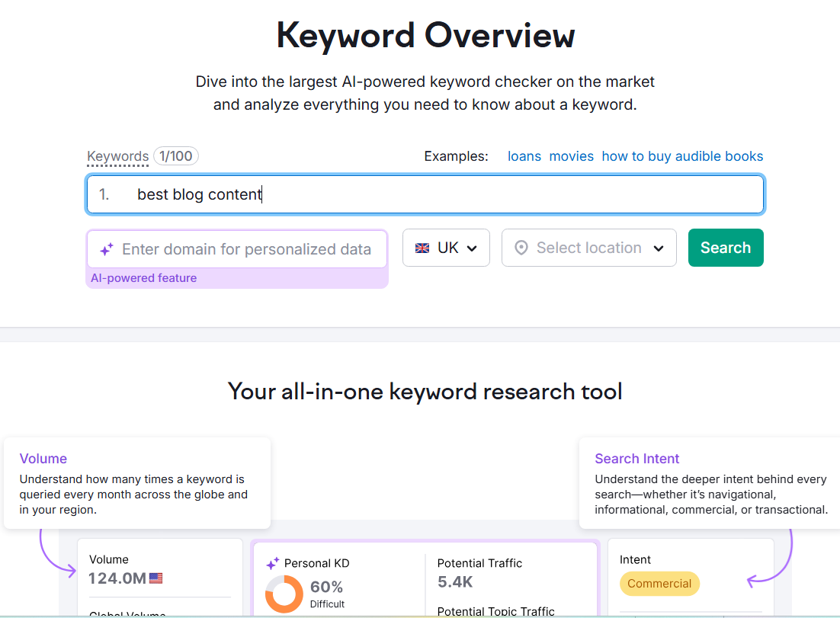Screen dimensions: 840x618
Task: Click the purple Search Intent card title
Action: tap(636, 459)
